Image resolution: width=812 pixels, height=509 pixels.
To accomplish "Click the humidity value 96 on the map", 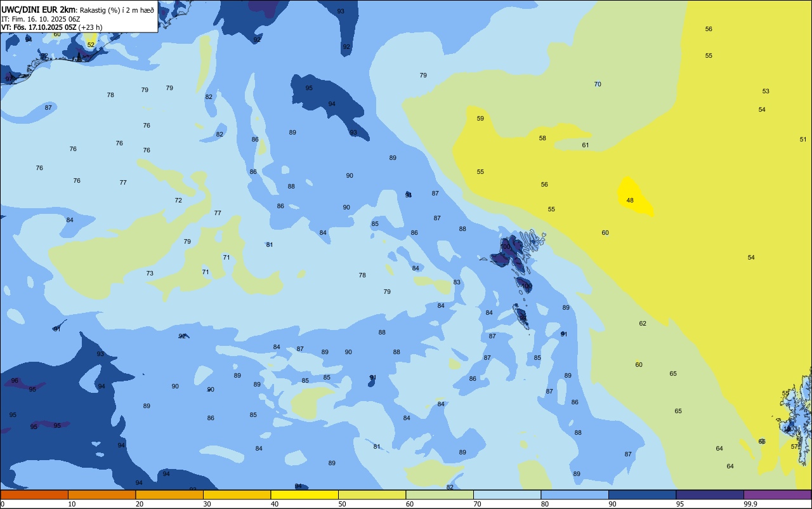I will click(15, 381).
